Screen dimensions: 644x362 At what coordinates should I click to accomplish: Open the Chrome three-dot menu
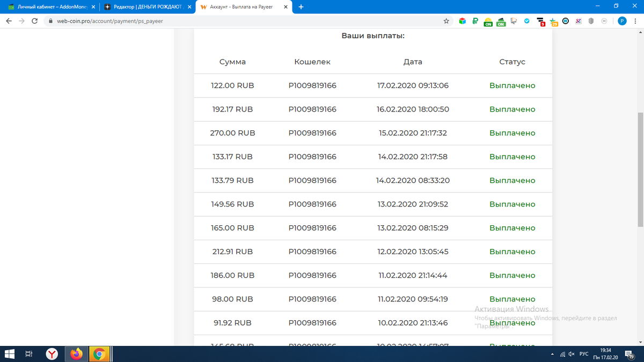pyautogui.click(x=635, y=21)
